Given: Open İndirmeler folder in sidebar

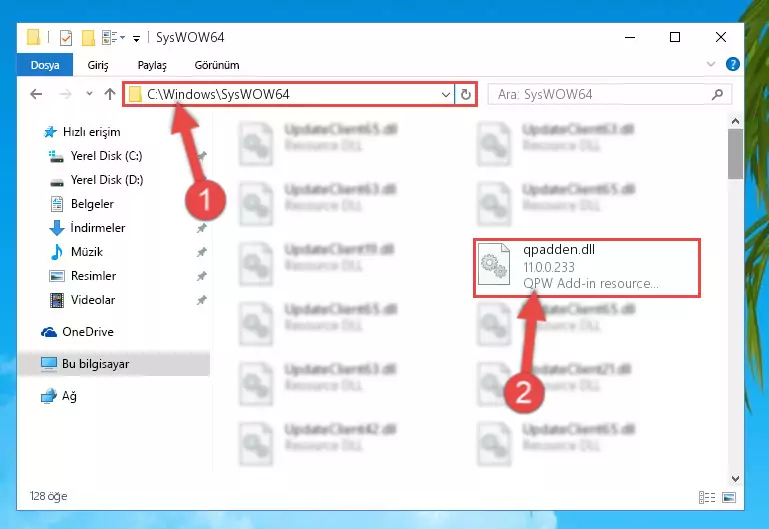Looking at the screenshot, I should tap(88, 228).
